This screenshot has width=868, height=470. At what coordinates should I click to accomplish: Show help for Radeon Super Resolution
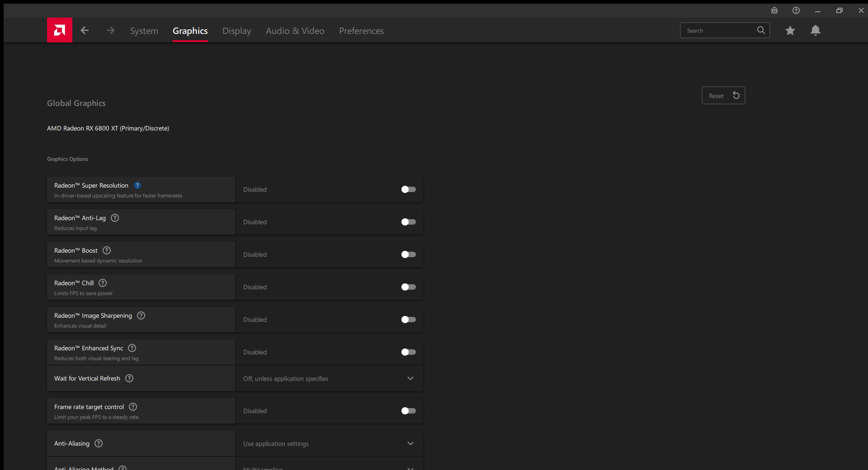point(137,185)
